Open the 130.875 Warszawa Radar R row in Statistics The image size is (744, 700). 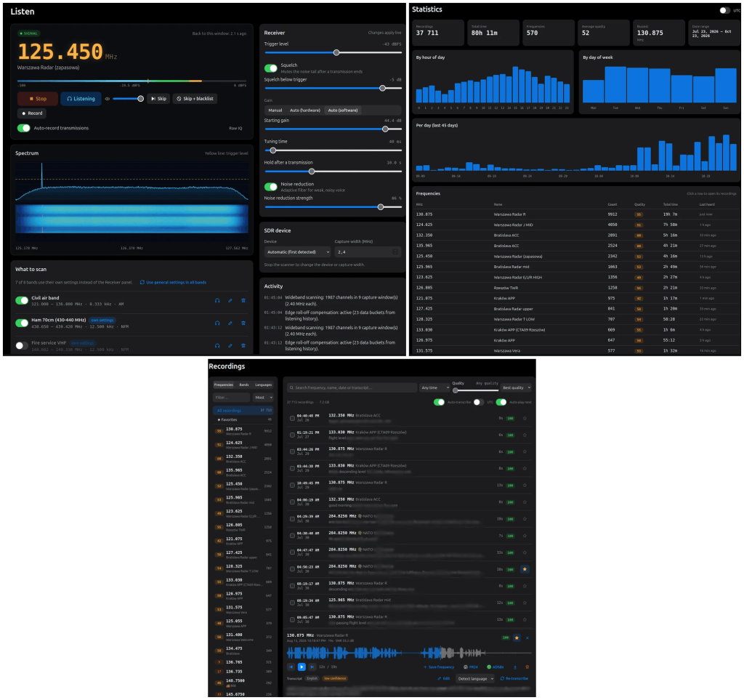(x=575, y=214)
